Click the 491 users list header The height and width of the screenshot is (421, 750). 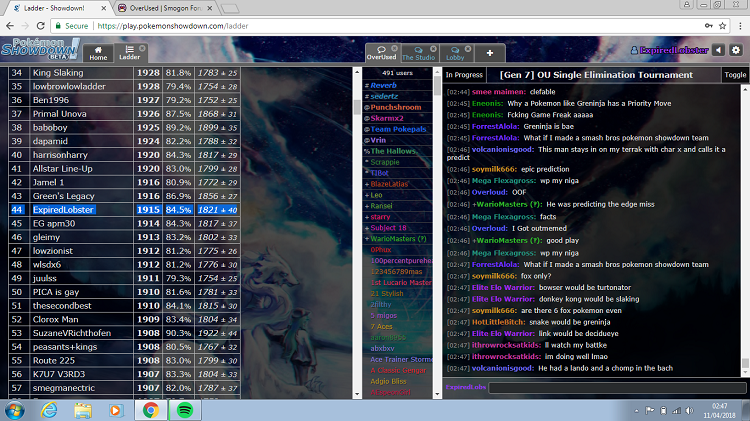point(397,74)
